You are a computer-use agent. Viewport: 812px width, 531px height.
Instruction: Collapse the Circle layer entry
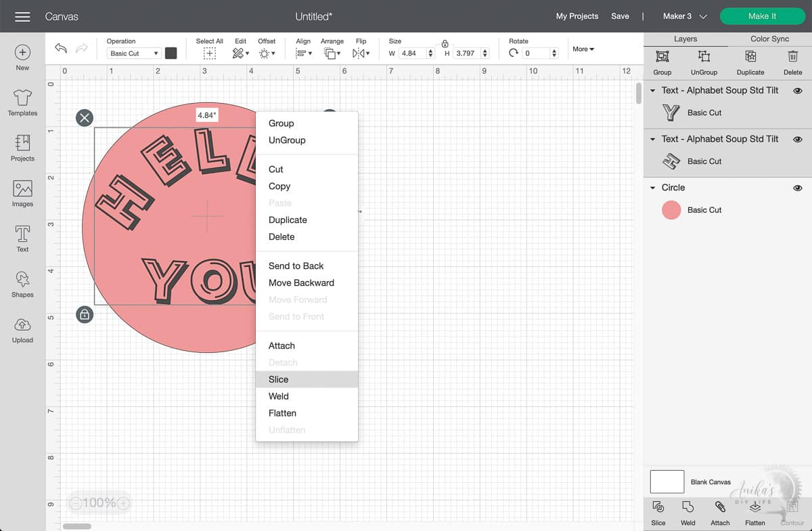click(x=652, y=188)
